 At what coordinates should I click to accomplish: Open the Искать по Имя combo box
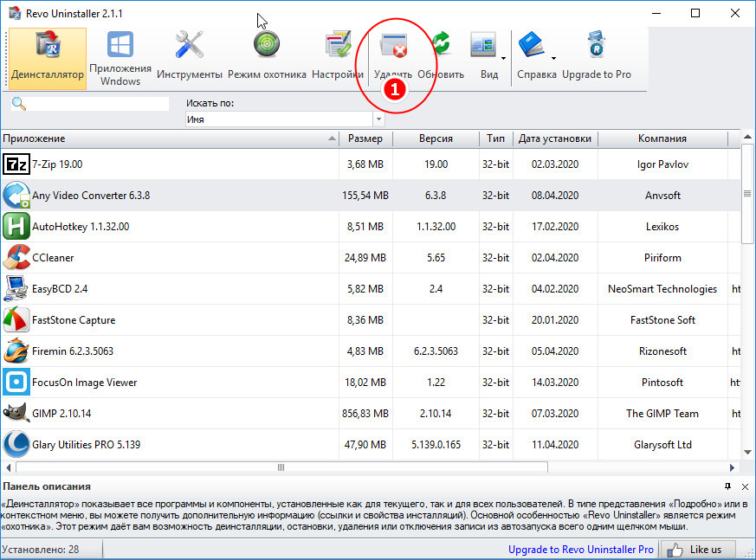(x=284, y=119)
